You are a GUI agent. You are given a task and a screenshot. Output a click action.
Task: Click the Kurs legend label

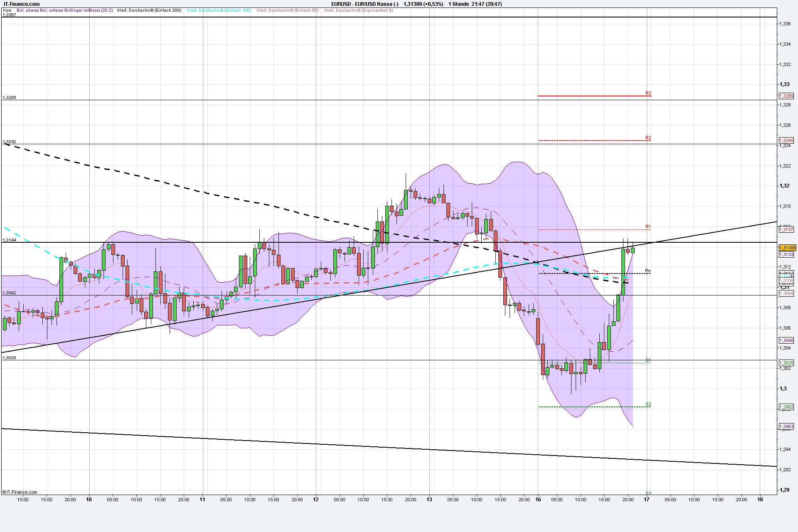[x=7, y=10]
